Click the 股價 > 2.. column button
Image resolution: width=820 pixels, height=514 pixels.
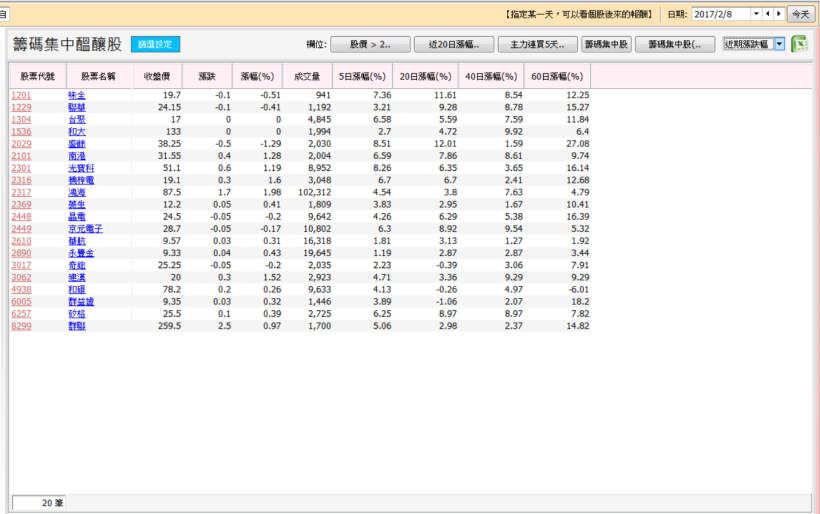click(370, 44)
